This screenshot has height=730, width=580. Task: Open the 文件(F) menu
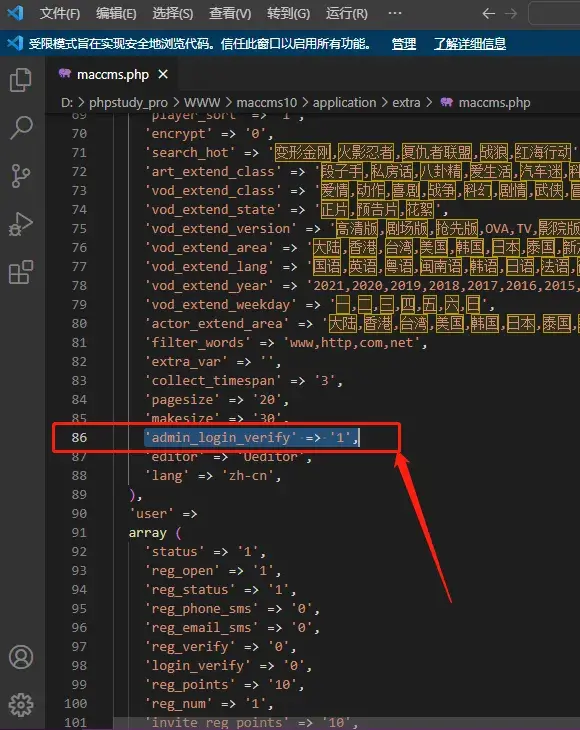[x=60, y=14]
